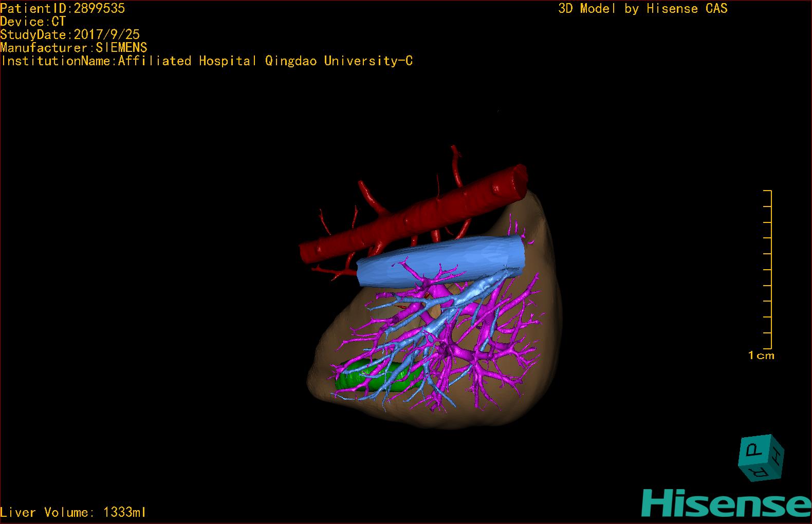The image size is (812, 524).
Task: Select the blue inferior vena cava model
Action: (441, 262)
